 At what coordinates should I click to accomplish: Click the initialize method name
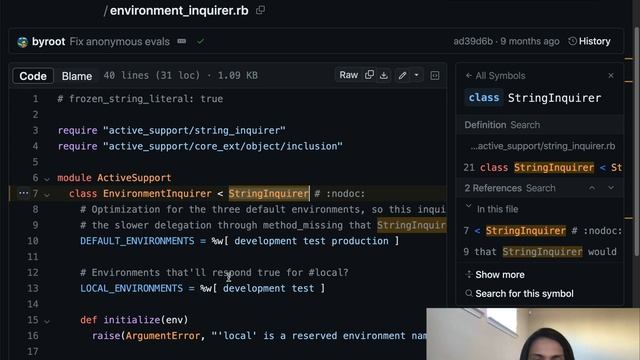(131, 320)
